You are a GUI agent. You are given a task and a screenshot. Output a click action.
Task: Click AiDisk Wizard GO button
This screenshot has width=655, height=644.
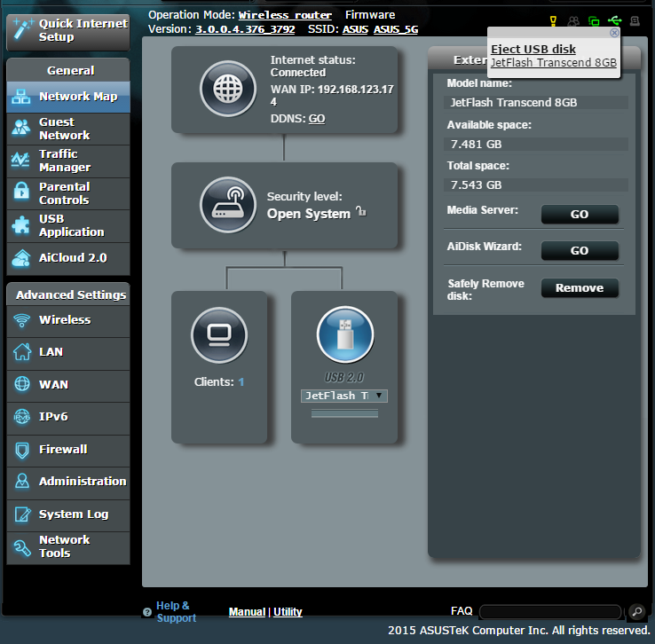580,250
